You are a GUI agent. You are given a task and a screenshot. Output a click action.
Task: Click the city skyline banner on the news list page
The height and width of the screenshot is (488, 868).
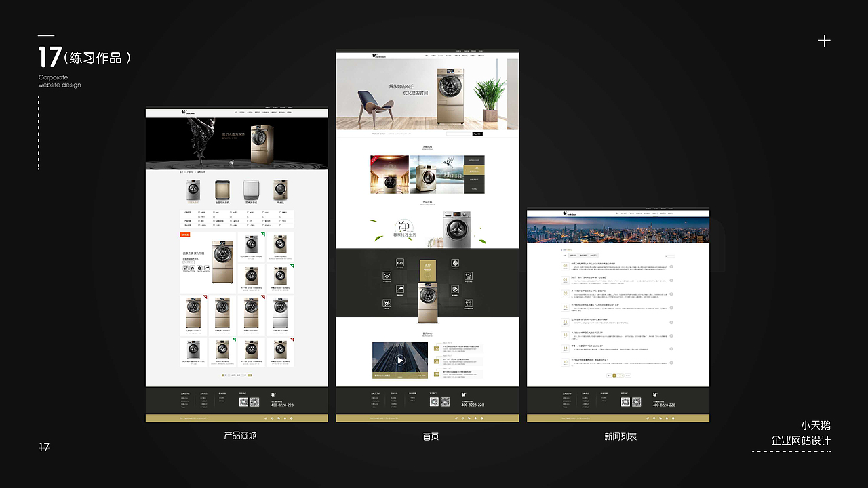click(x=618, y=230)
